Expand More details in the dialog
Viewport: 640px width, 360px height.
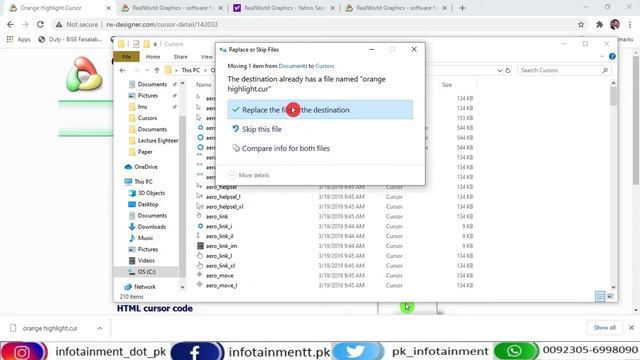pos(249,175)
